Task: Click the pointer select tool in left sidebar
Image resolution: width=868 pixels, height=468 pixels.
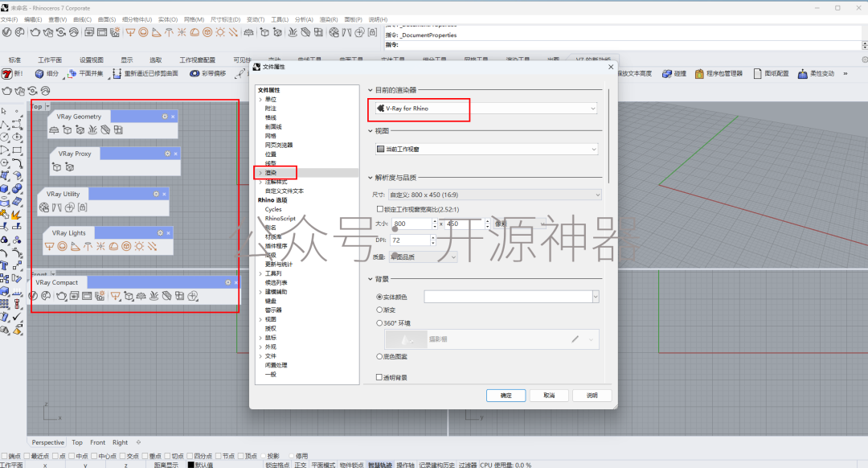Action: point(5,111)
